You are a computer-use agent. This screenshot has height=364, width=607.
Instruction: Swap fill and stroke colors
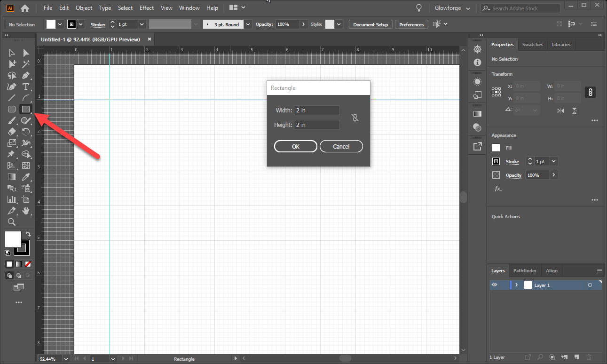[28, 234]
